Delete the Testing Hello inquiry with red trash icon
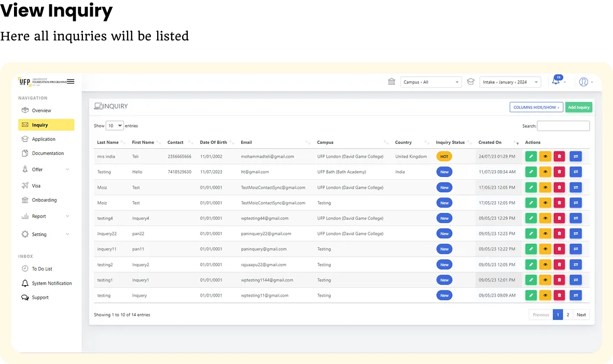This screenshot has width=613, height=364. pyautogui.click(x=559, y=172)
